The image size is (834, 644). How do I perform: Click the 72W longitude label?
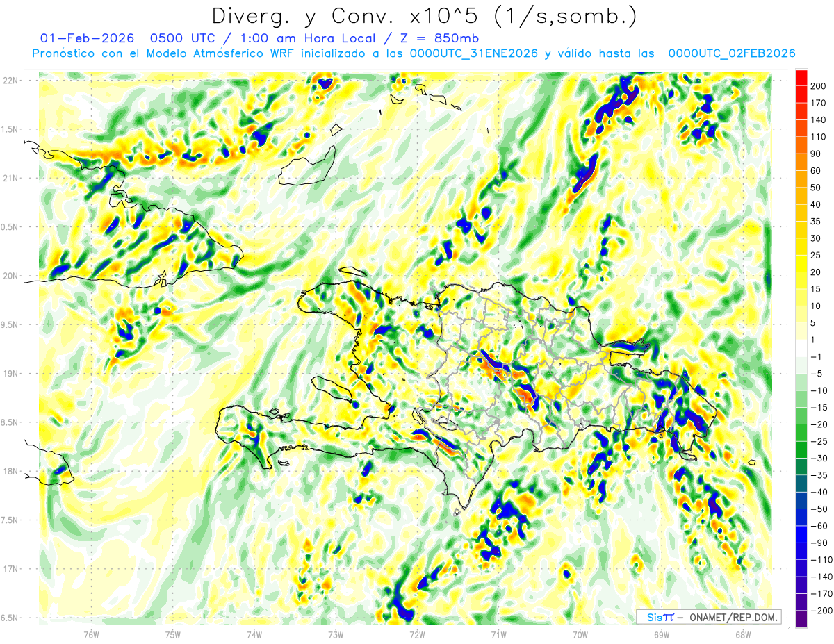(x=417, y=634)
